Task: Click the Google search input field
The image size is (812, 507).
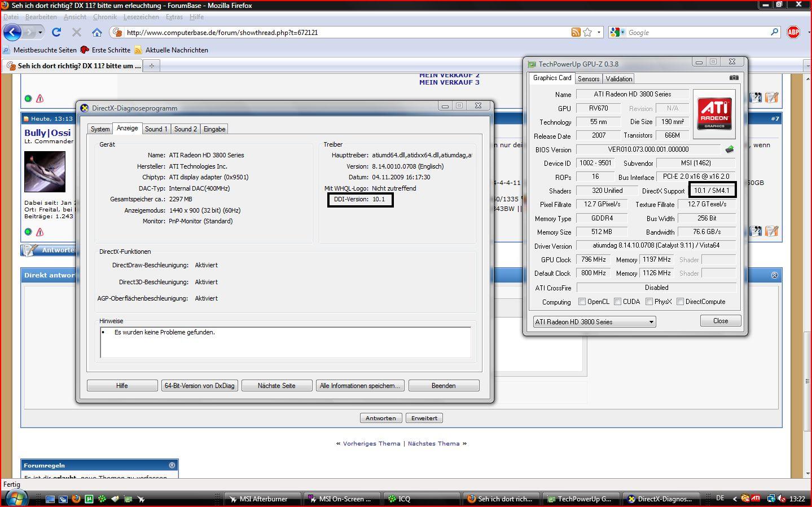Action: click(697, 32)
